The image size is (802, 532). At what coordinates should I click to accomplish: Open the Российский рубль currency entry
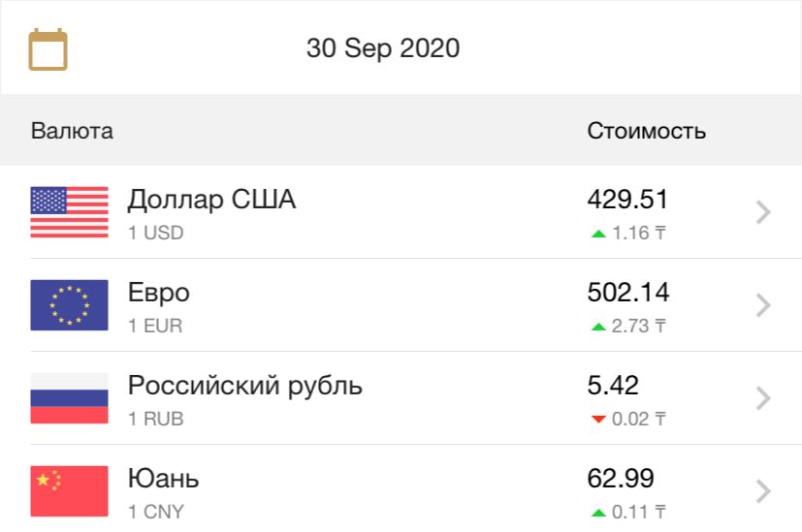point(401,398)
